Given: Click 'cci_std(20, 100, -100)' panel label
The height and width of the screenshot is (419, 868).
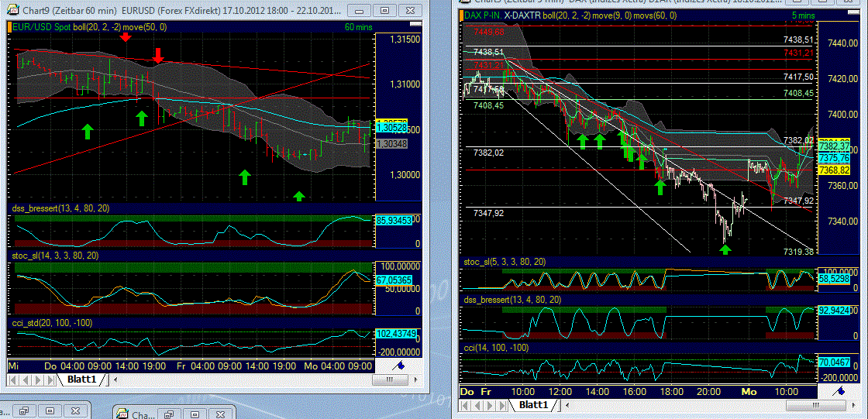Looking at the screenshot, I should point(52,323).
